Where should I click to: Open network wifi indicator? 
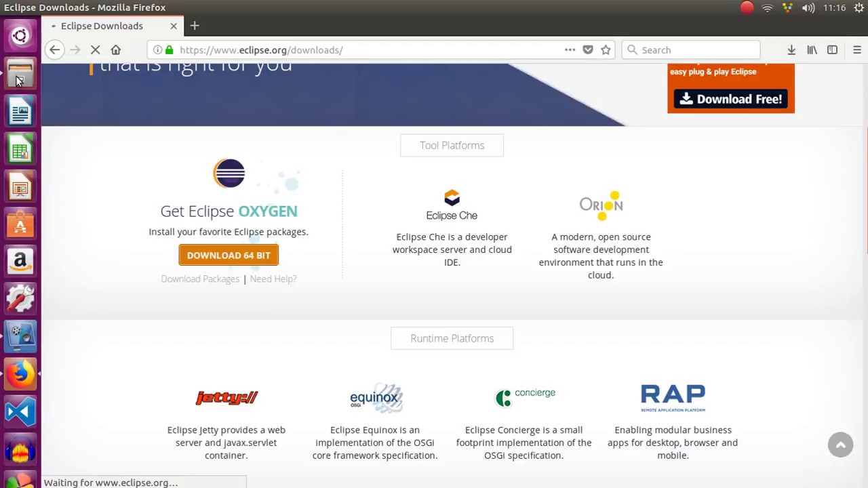(768, 7)
